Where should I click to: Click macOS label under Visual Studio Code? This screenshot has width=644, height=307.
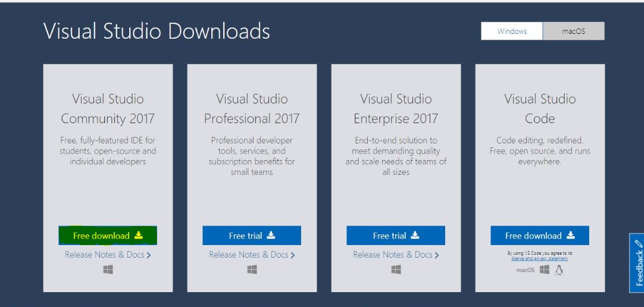[526, 270]
